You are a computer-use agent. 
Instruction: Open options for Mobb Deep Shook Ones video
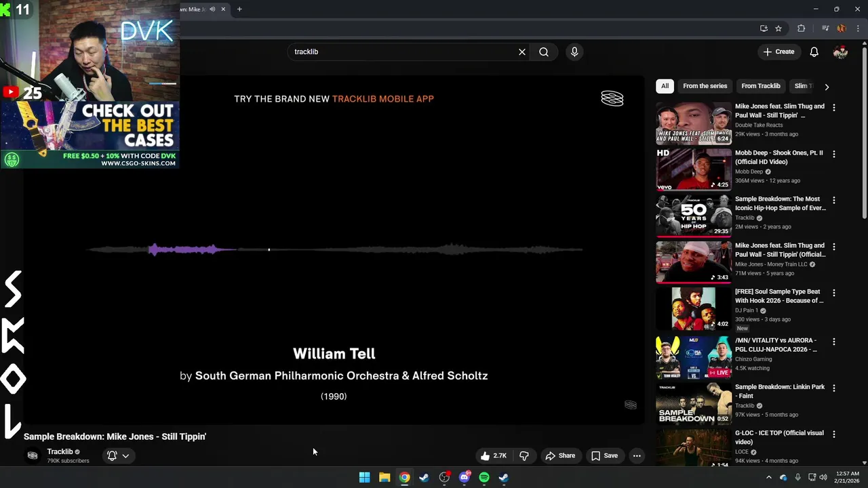pyautogui.click(x=834, y=154)
